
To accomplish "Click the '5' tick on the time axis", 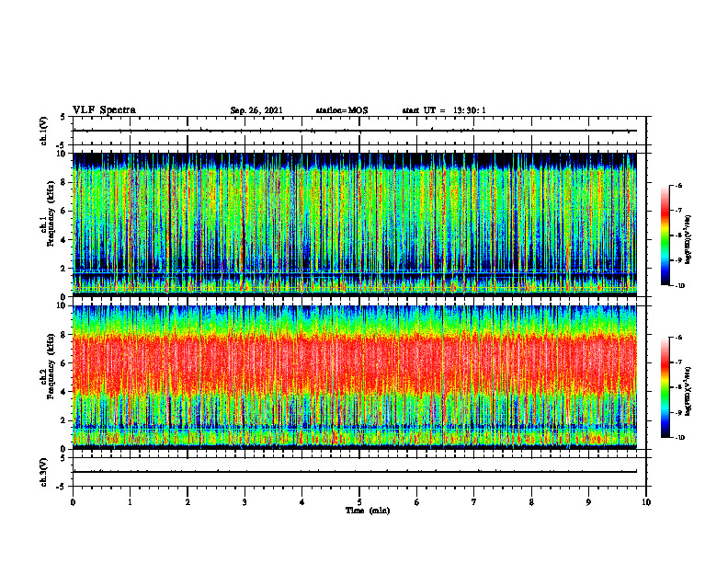I will [359, 502].
